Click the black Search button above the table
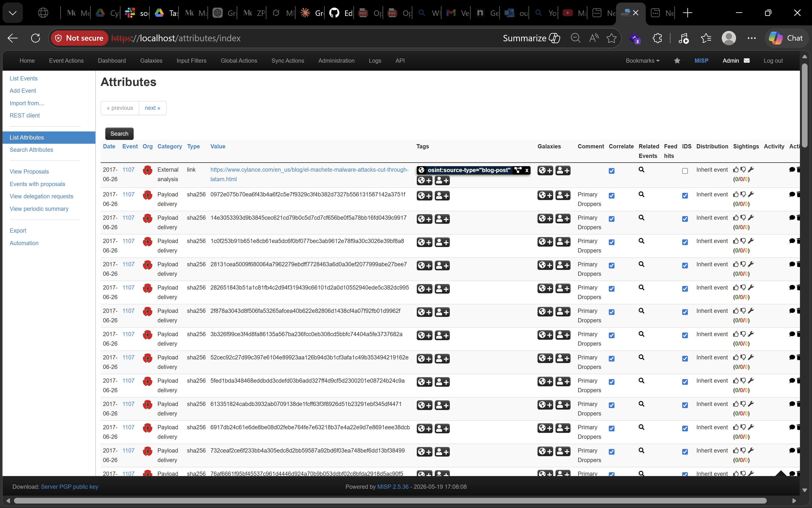812x508 pixels. pos(119,134)
